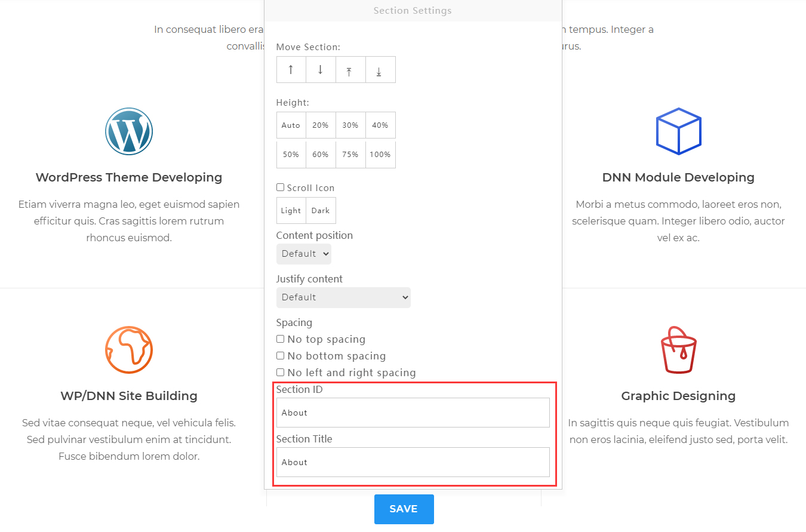This screenshot has height=532, width=806.
Task: Move section to top arrow icon
Action: tap(350, 70)
